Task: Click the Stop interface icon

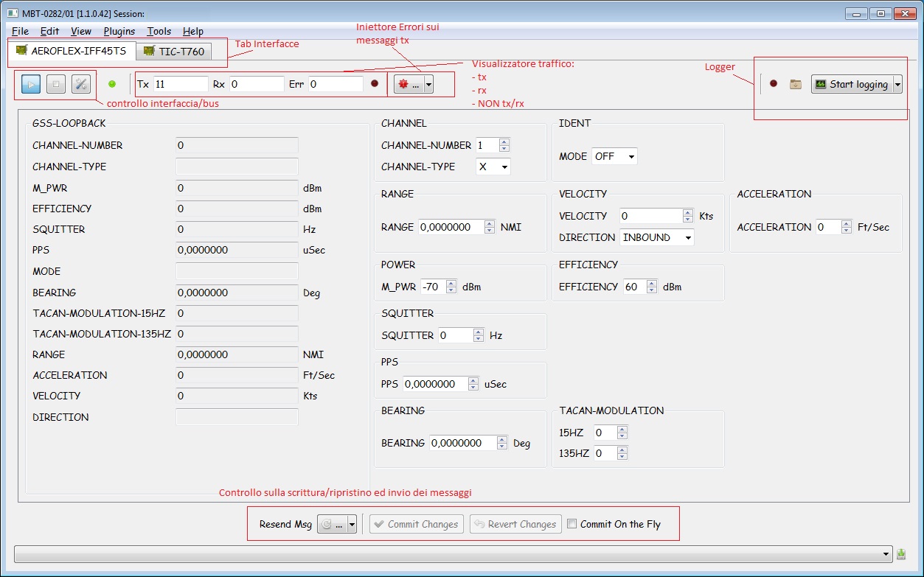Action: (x=54, y=83)
